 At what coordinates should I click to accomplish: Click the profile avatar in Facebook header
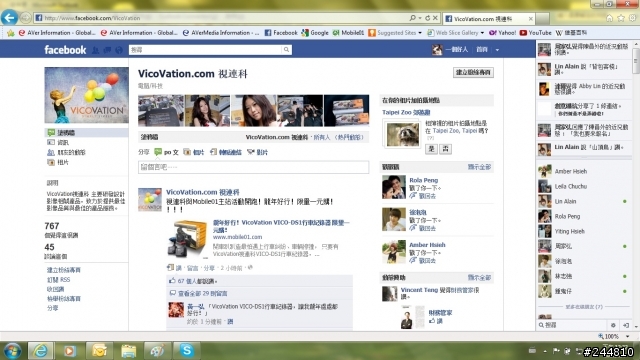(437, 50)
